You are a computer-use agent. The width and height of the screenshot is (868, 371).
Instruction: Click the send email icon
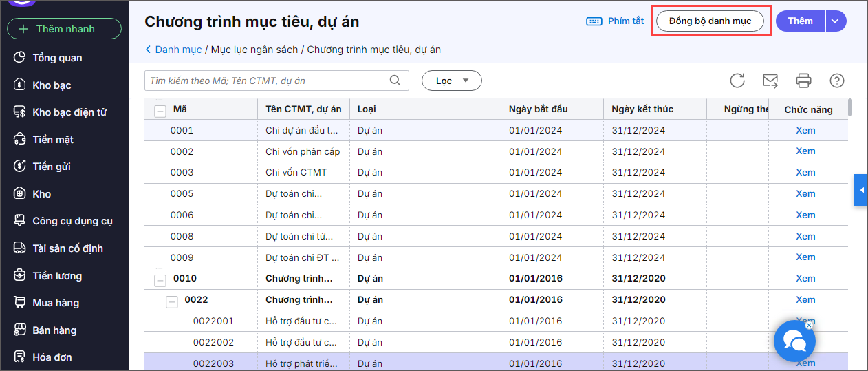pyautogui.click(x=770, y=81)
